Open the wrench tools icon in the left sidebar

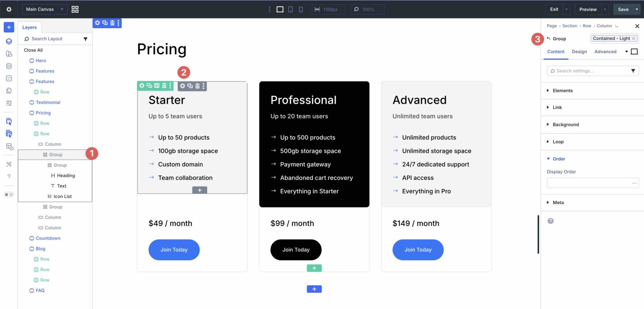point(9,164)
